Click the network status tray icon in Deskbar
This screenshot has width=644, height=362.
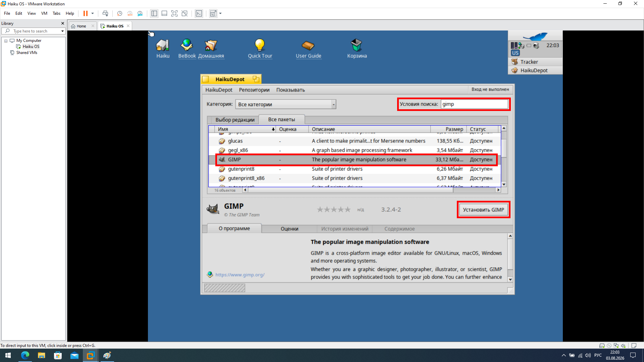[x=522, y=46]
